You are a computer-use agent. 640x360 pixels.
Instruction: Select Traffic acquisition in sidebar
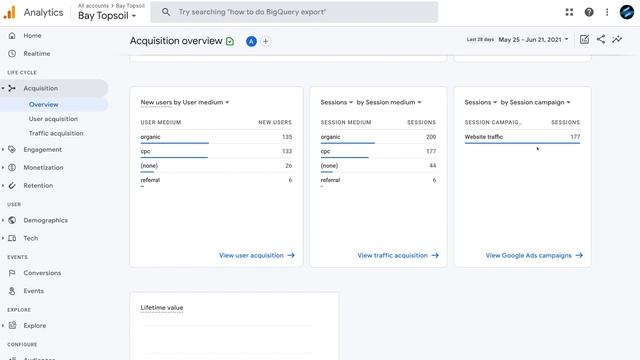pyautogui.click(x=56, y=133)
